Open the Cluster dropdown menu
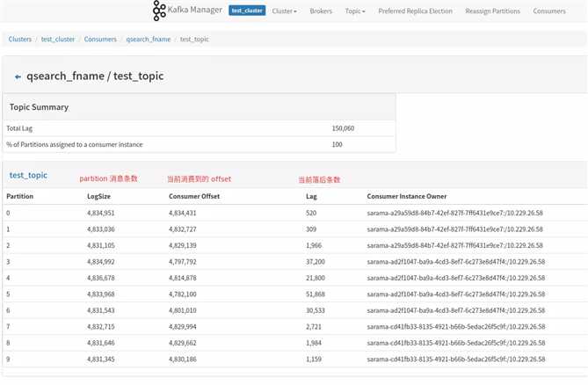 [284, 11]
